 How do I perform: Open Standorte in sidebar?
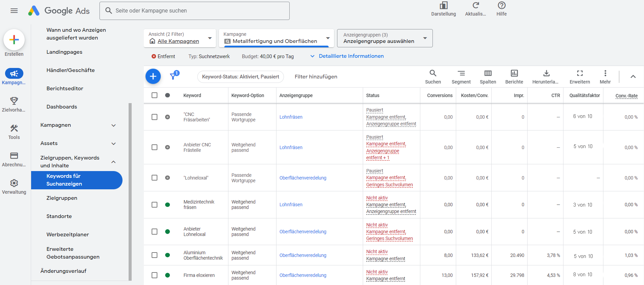[59, 216]
